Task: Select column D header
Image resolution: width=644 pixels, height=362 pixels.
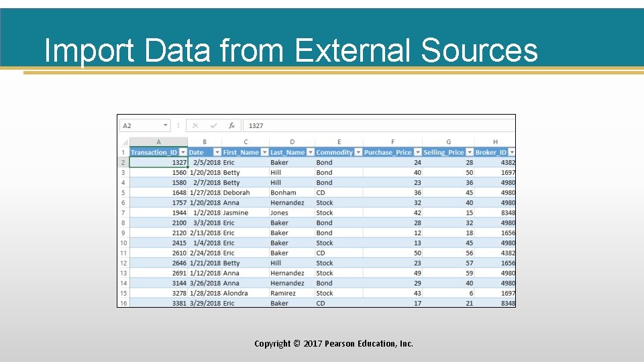Action: coord(292,142)
